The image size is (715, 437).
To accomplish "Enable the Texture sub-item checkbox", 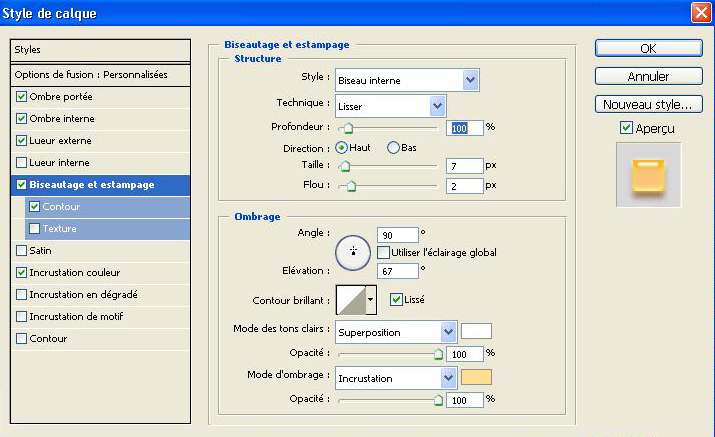I will (x=34, y=229).
